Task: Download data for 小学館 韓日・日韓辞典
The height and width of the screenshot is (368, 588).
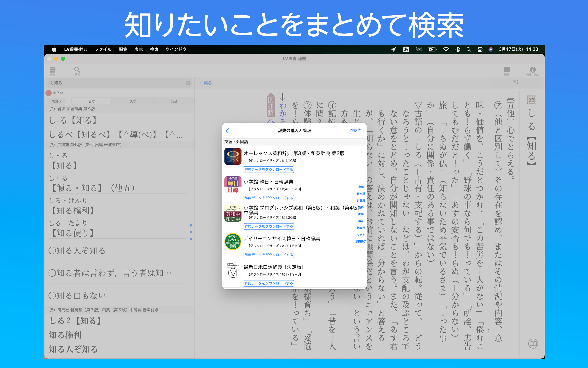Action: pyautogui.click(x=269, y=198)
